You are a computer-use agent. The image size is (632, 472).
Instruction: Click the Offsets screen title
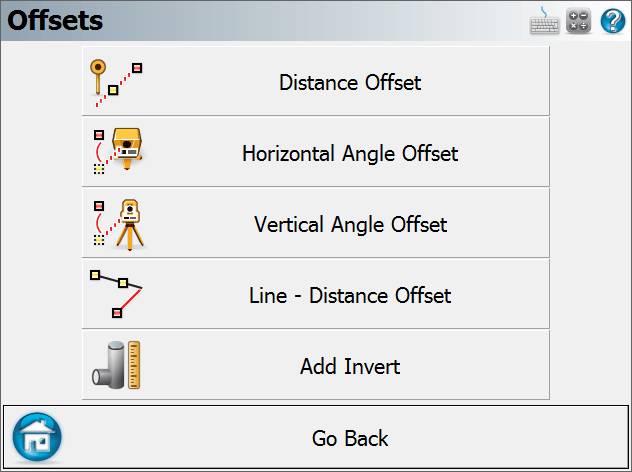tap(55, 21)
